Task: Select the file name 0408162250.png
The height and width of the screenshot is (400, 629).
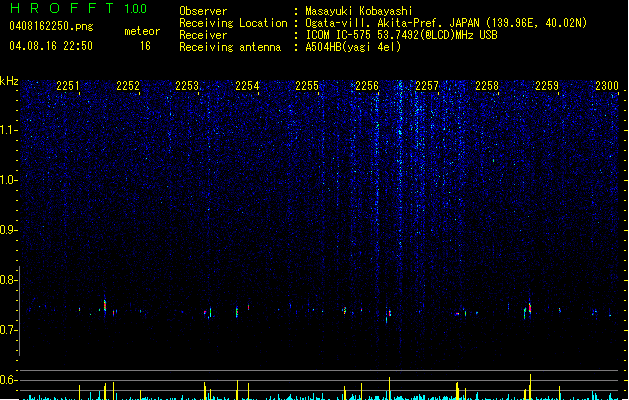Action: pyautogui.click(x=51, y=26)
